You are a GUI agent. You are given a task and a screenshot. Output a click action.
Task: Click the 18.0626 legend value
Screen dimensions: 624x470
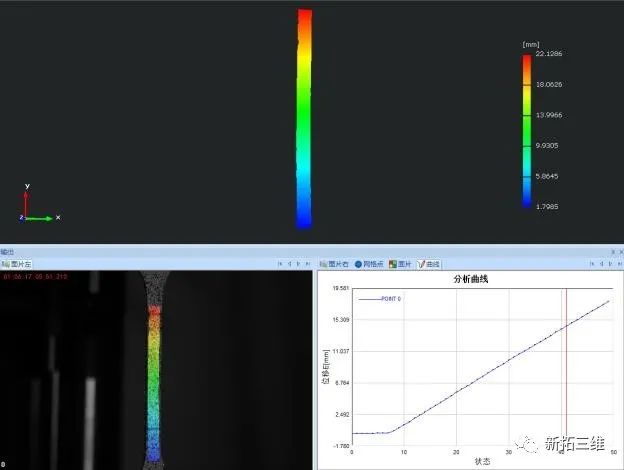click(549, 84)
